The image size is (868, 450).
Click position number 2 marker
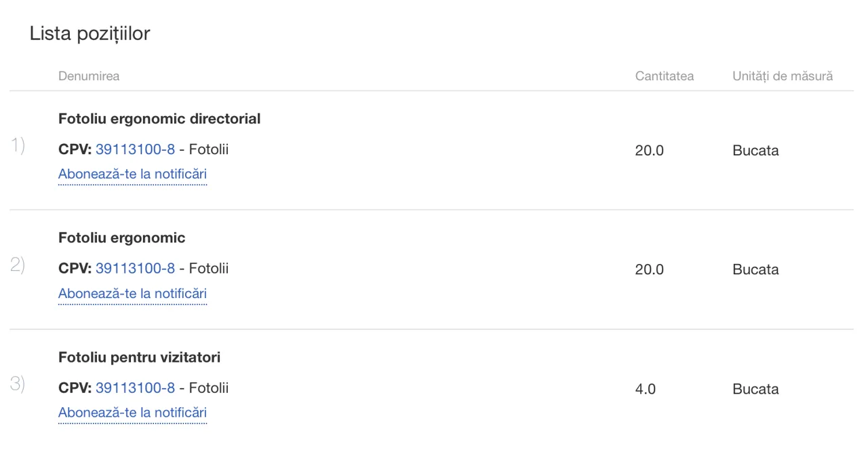(18, 265)
